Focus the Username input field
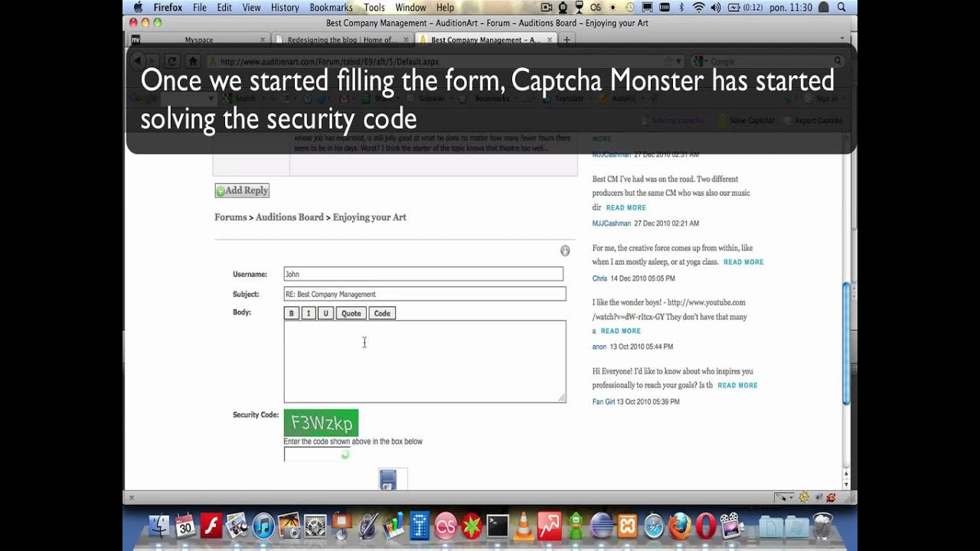This screenshot has width=980, height=551. coord(423,274)
